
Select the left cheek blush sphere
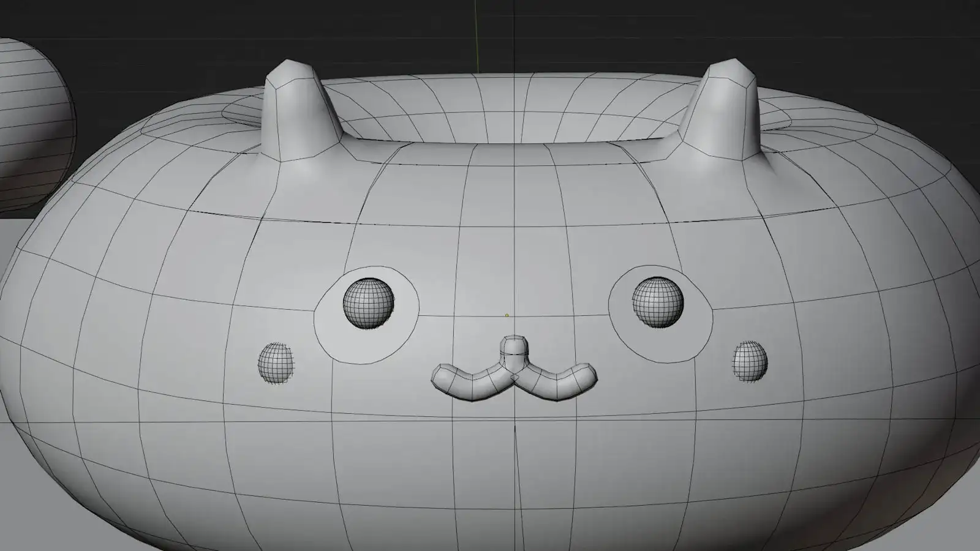(275, 362)
